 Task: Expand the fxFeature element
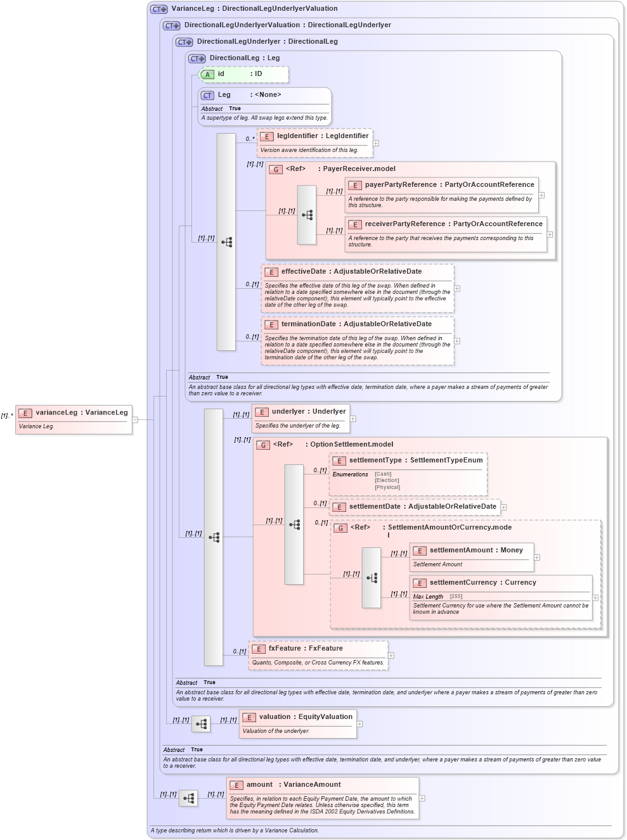tap(391, 656)
